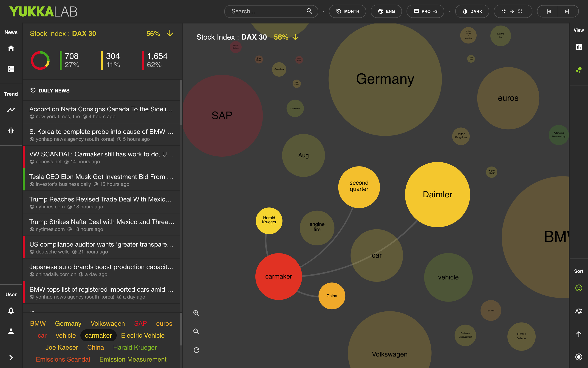
Task: Click the compress layout icon
Action: (503, 11)
